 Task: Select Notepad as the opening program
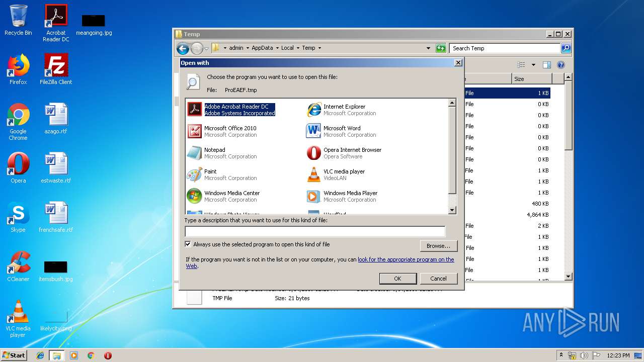(222, 153)
